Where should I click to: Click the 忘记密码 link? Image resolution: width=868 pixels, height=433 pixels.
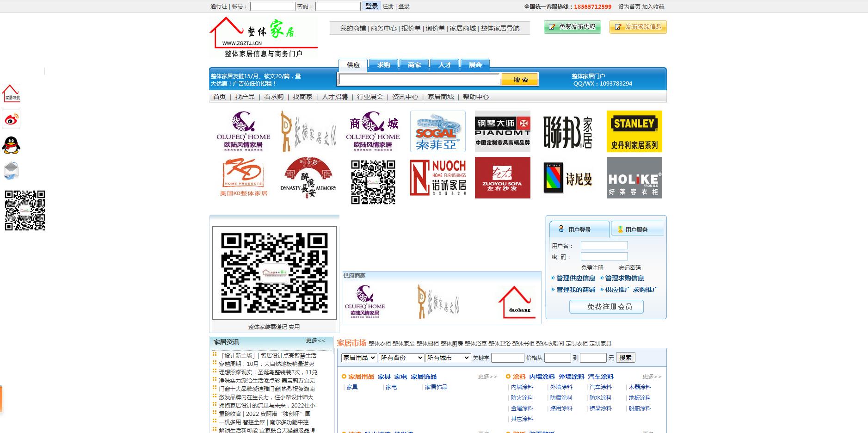pyautogui.click(x=630, y=268)
